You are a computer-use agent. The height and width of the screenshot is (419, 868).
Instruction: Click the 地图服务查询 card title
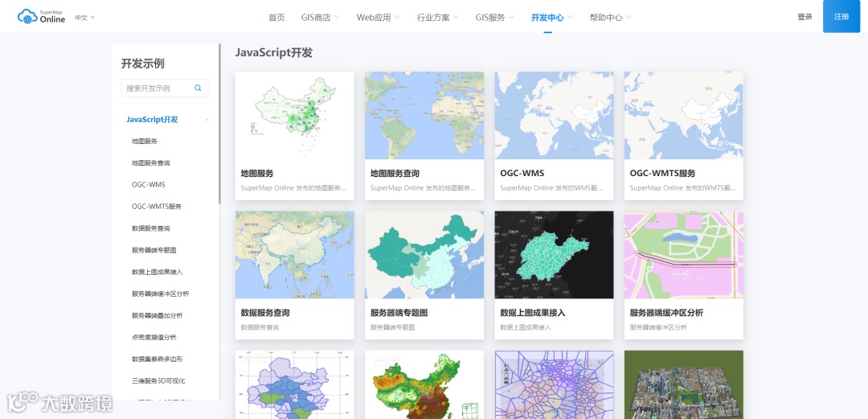click(395, 174)
